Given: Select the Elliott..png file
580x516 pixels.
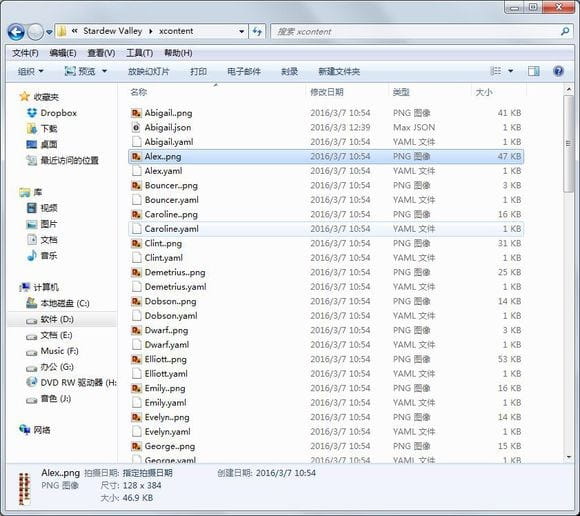Looking at the screenshot, I should [x=165, y=359].
